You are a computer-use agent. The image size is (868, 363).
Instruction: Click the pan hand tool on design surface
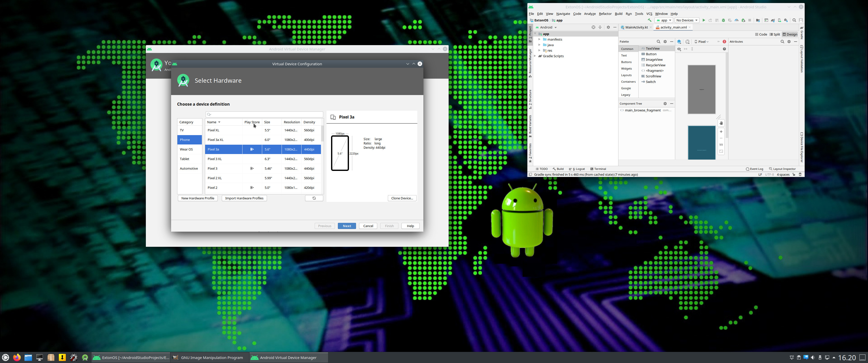coord(721,123)
